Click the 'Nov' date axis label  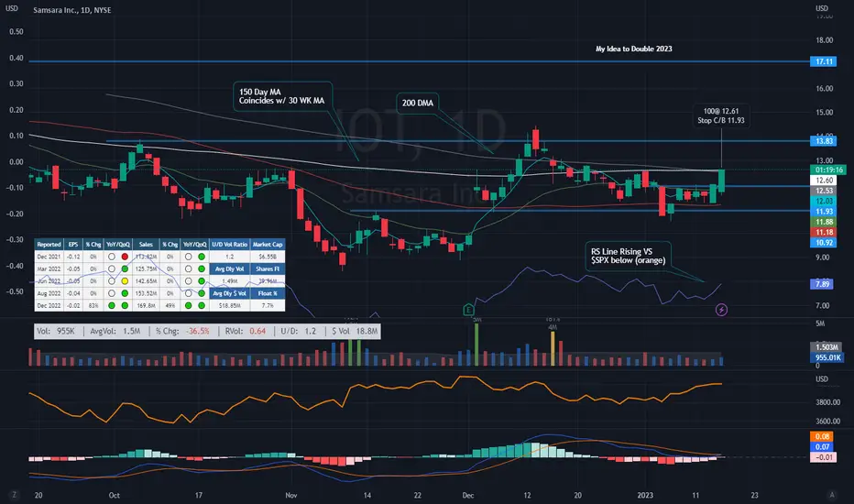[x=290, y=495]
